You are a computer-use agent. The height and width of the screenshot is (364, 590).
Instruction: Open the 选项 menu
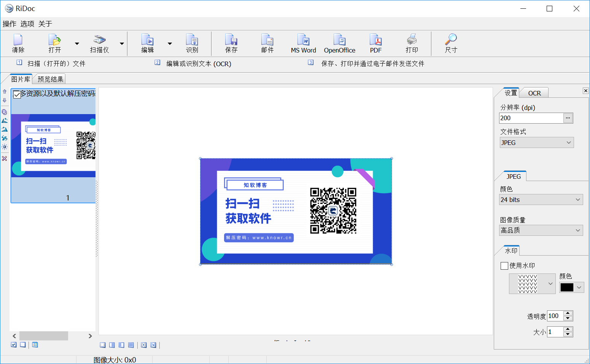[27, 24]
